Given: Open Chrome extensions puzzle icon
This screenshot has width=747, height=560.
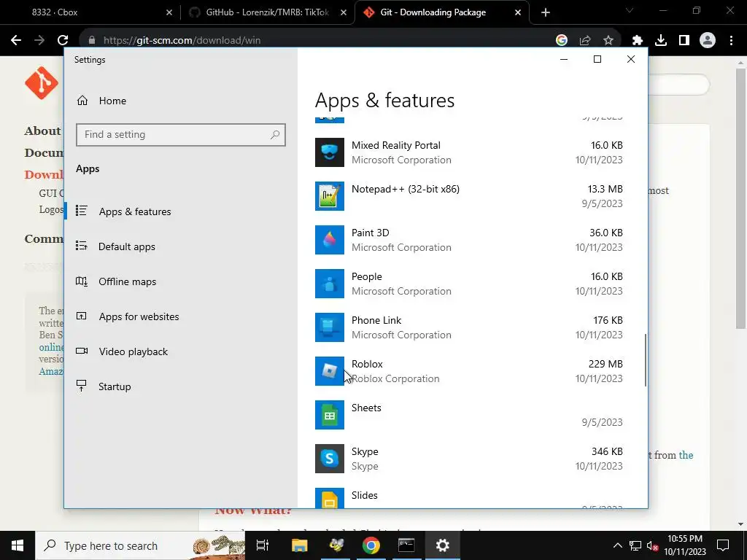Looking at the screenshot, I should (638, 41).
